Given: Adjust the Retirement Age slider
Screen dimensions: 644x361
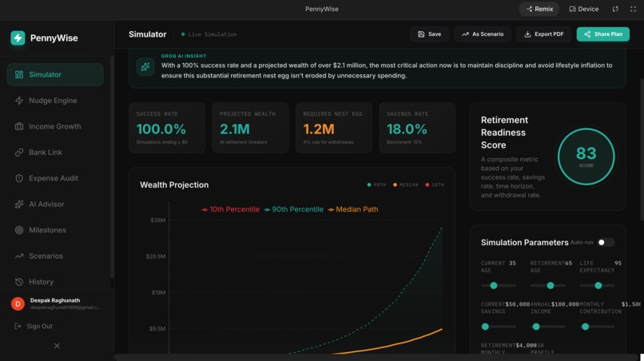Looking at the screenshot, I should pos(547,285).
